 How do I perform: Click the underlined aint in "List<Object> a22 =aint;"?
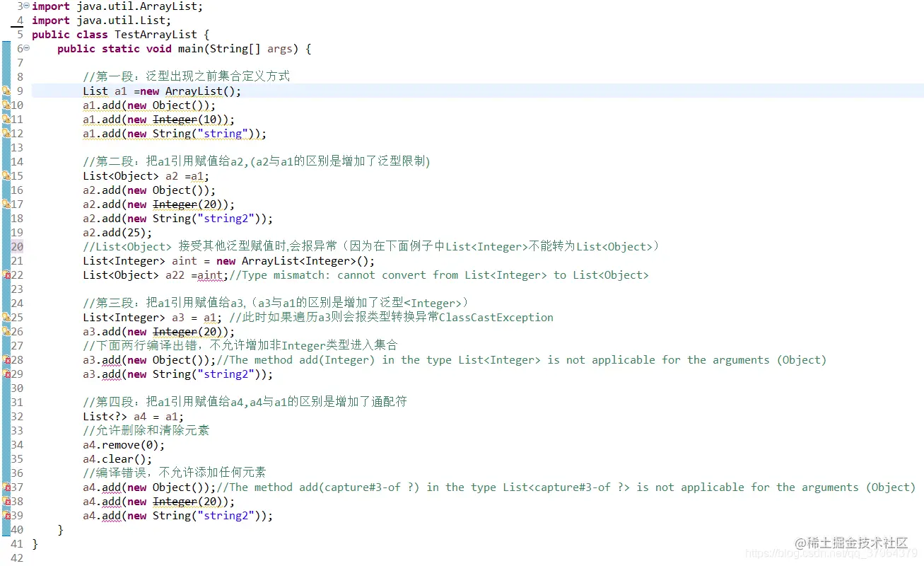[x=210, y=275]
